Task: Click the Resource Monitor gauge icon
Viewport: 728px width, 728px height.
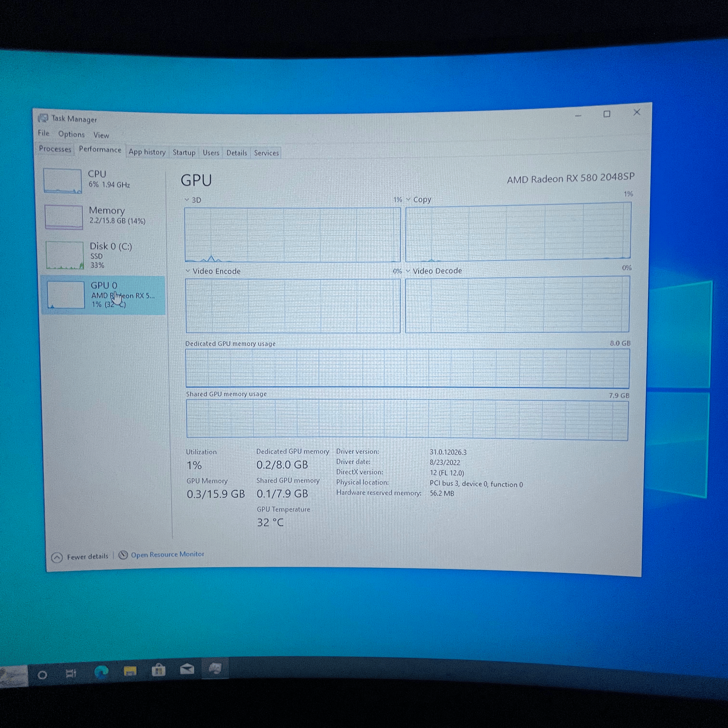Action: tap(123, 555)
